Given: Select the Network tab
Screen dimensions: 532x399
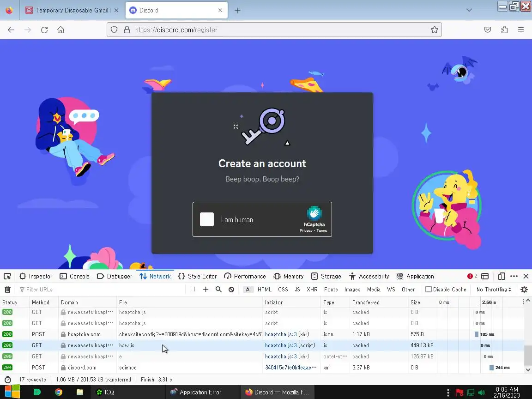Looking at the screenshot, I should (155, 276).
